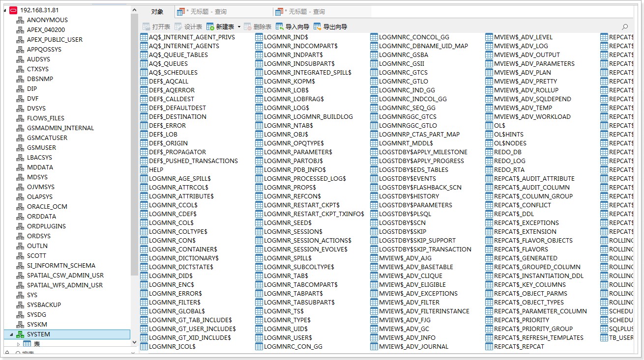Select the HELP table icon
The image size is (644, 360).
tap(144, 170)
